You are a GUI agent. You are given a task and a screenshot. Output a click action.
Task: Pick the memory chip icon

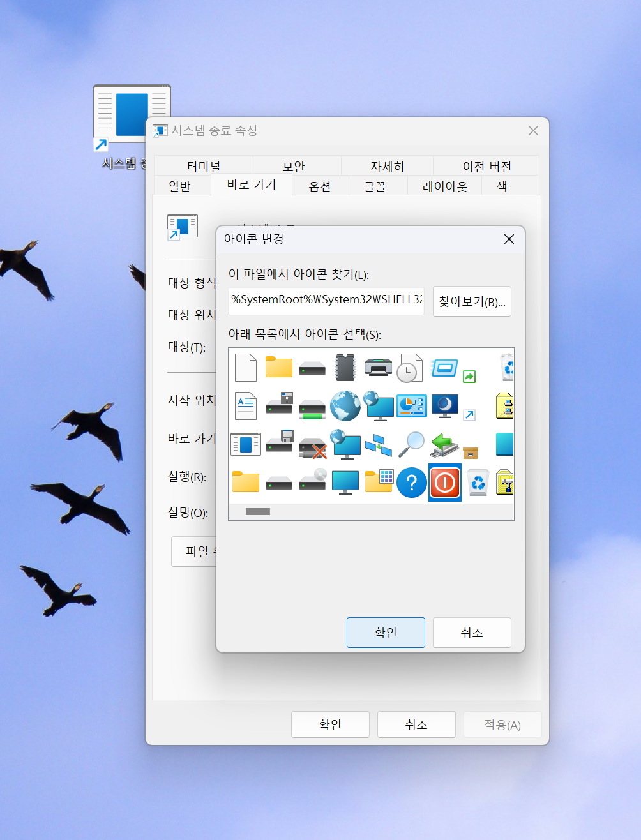[x=345, y=368]
